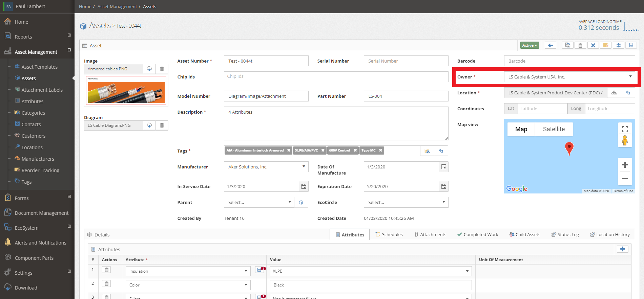Click the Barcode input field
Screen dimensions: 644x299
click(569, 61)
